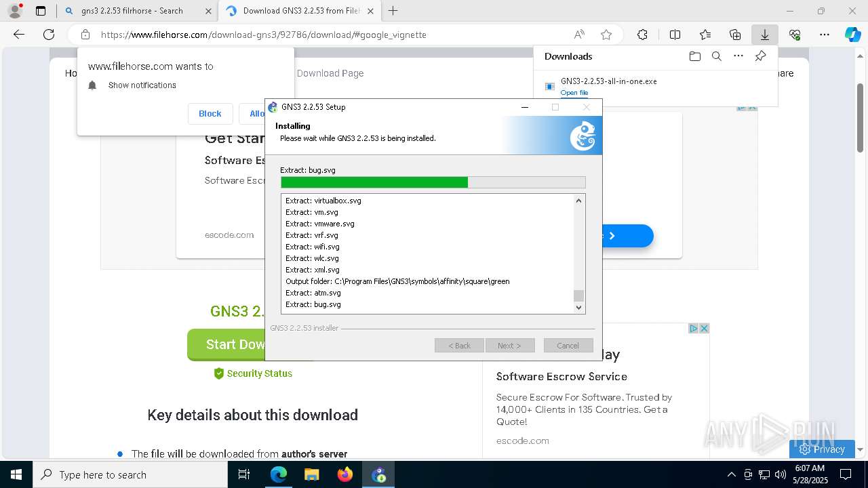Screen dimensions: 868x488
Task: Select the GNS3 installer taskbar icon
Action: (378, 474)
